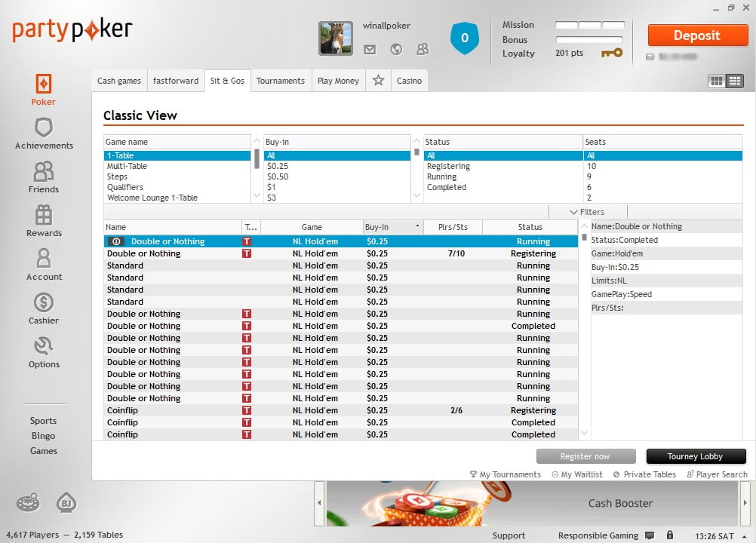
Task: Click the BJ blackjack icon at bottom left
Action: (66, 503)
